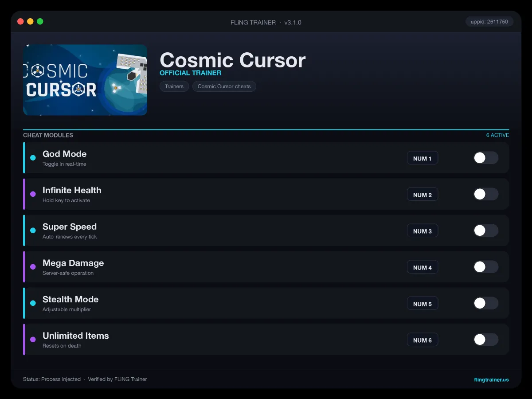Click the "Infinite Health" module name
This screenshot has height=399, width=532.
point(72,190)
